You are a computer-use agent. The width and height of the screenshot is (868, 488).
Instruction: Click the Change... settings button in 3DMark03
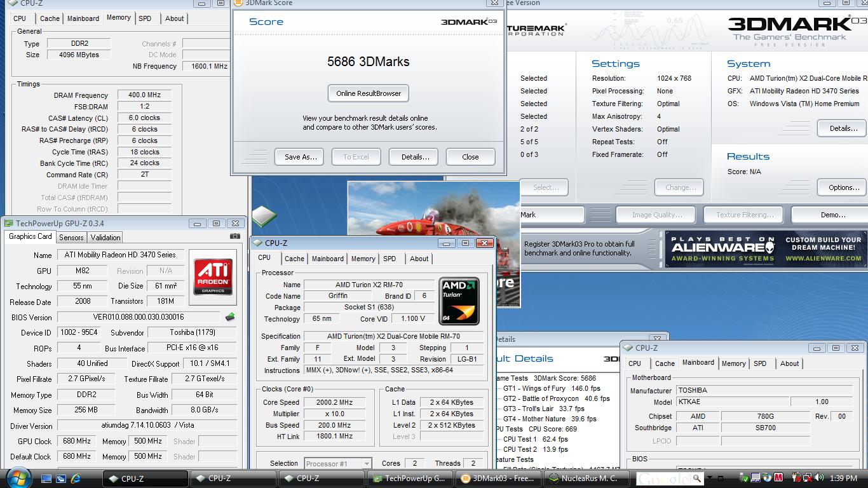681,187
